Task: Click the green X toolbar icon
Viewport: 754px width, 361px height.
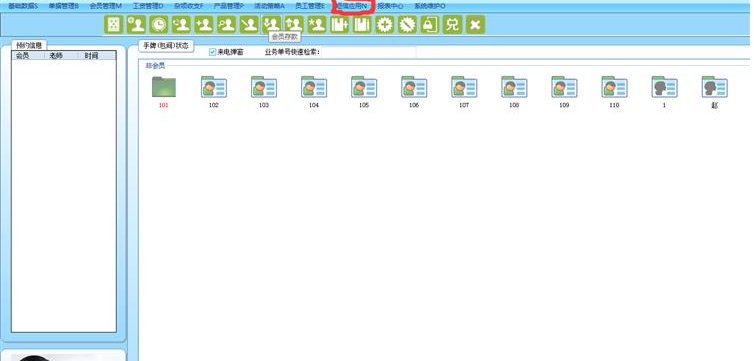Action: tap(475, 25)
